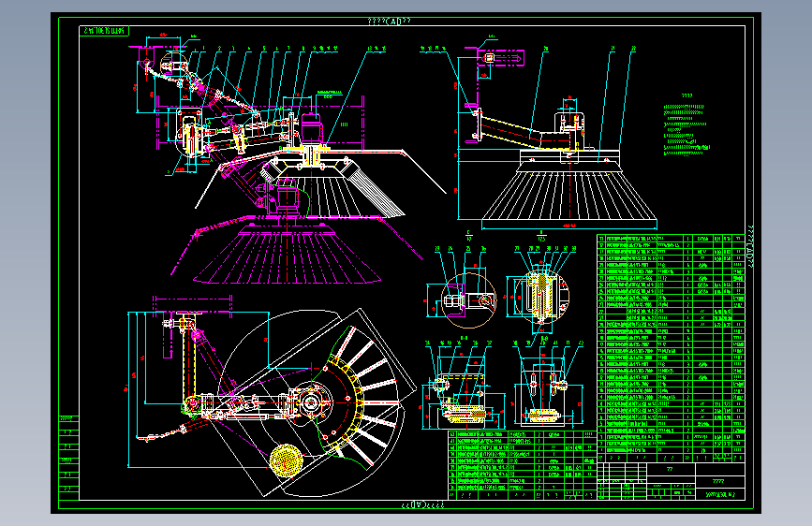The height and width of the screenshot is (526, 812).
Task: Click the upside-down "????CAD??" text at bottom
Action: coord(423,504)
